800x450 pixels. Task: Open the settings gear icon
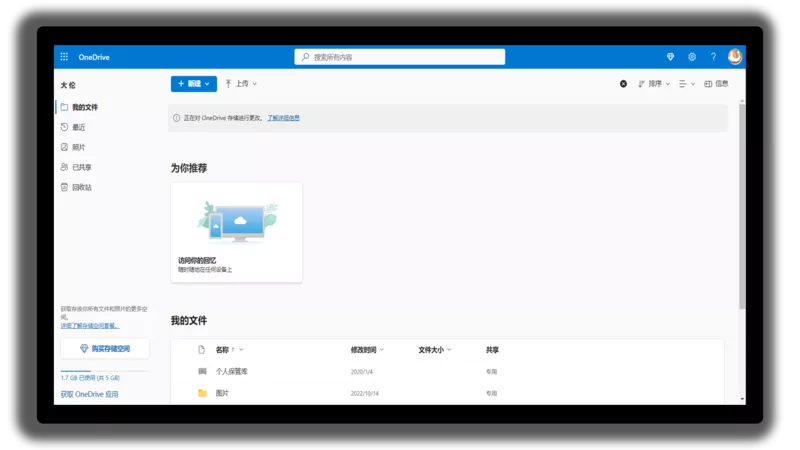click(x=692, y=57)
